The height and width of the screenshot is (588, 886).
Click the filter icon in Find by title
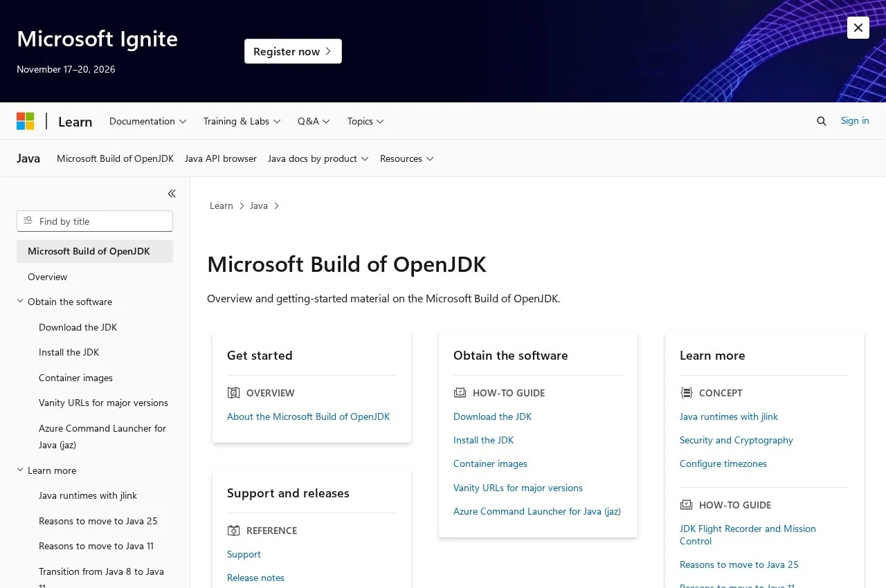(x=28, y=221)
